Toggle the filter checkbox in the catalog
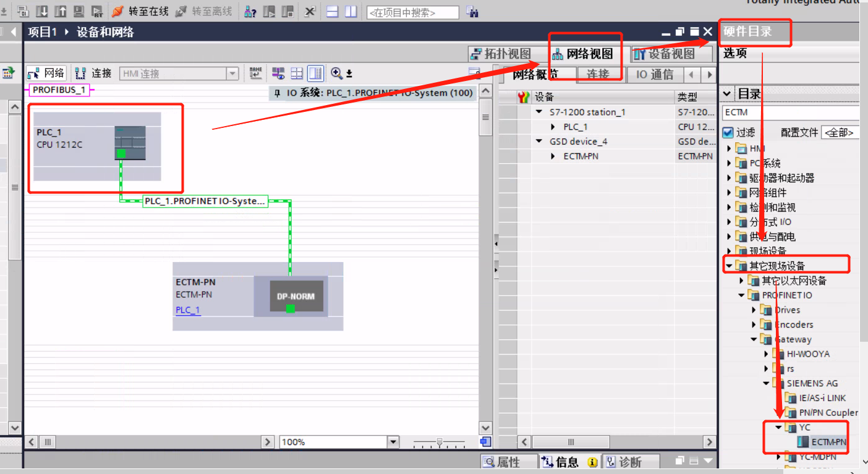 [x=728, y=132]
